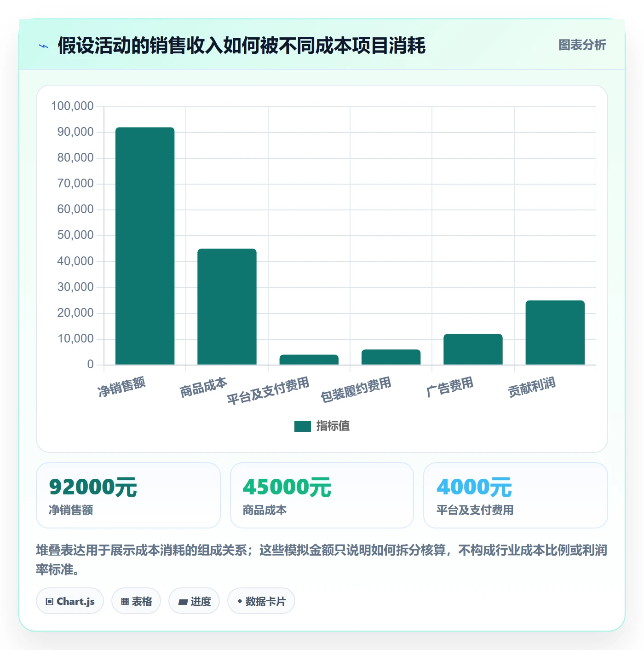
Task: Click the Chart.js tag chip
Action: pos(70,601)
